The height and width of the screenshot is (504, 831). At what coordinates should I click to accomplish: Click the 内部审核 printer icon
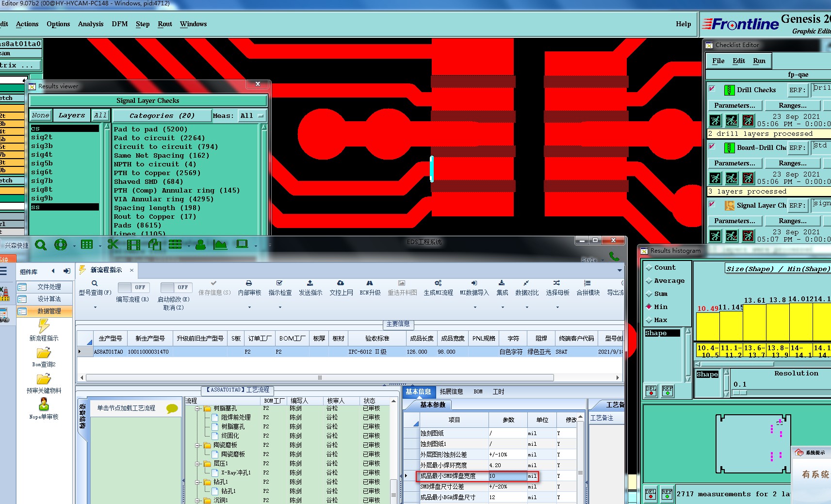(249, 283)
